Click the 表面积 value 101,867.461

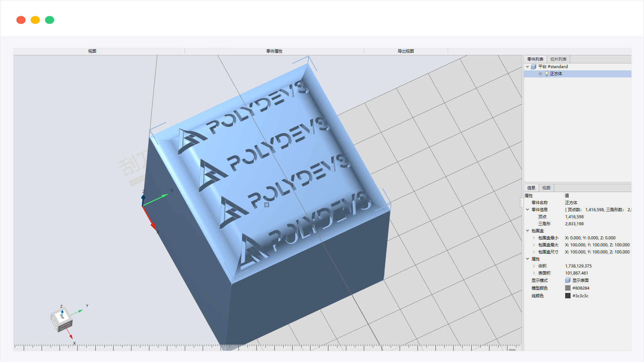pyautogui.click(x=577, y=273)
